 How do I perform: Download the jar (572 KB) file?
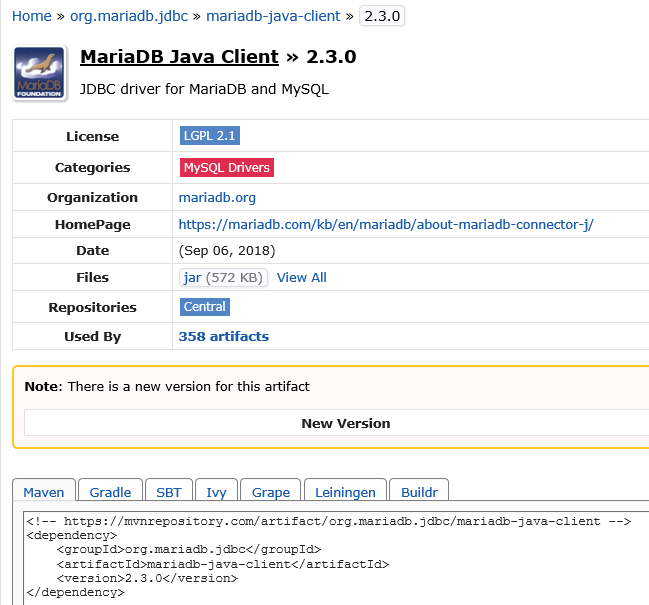(224, 277)
